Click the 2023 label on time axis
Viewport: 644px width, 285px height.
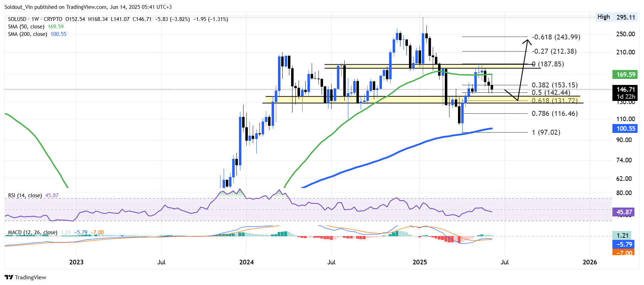(x=76, y=262)
